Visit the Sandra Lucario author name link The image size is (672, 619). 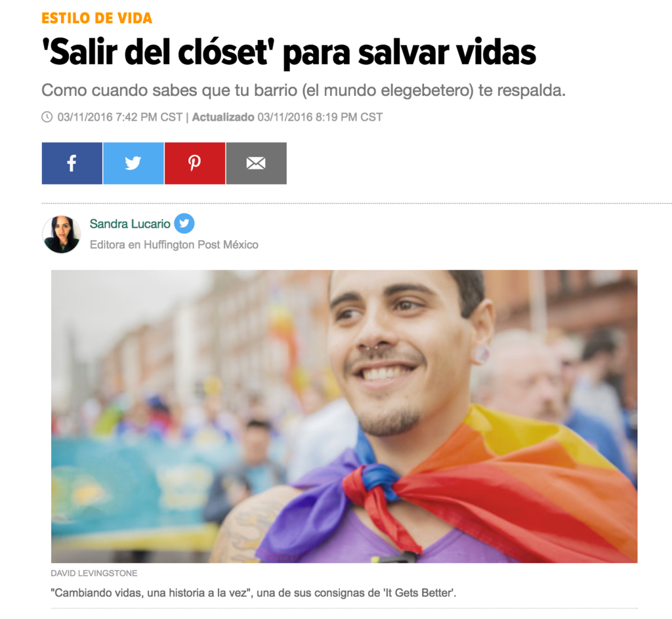130,224
